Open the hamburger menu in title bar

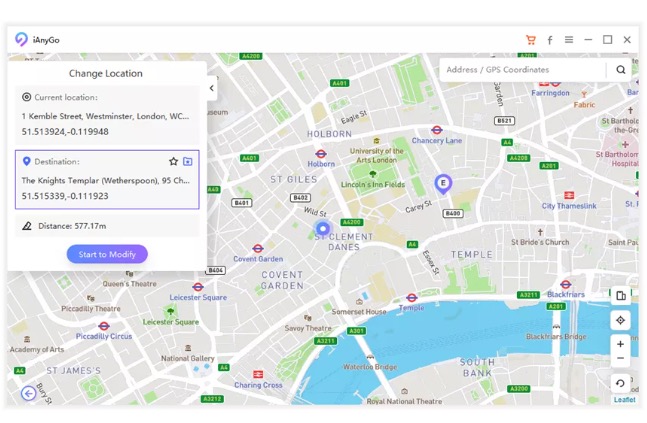[569, 40]
